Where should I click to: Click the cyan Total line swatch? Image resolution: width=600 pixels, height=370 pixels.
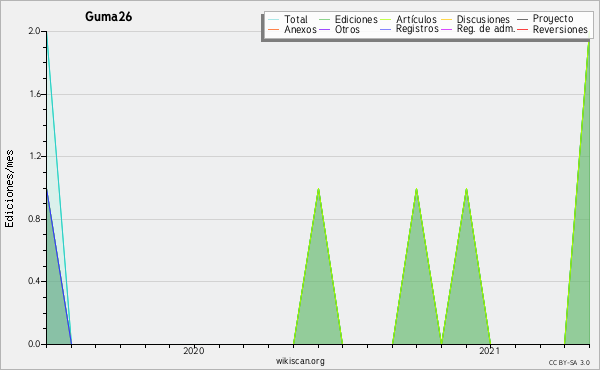coord(274,19)
